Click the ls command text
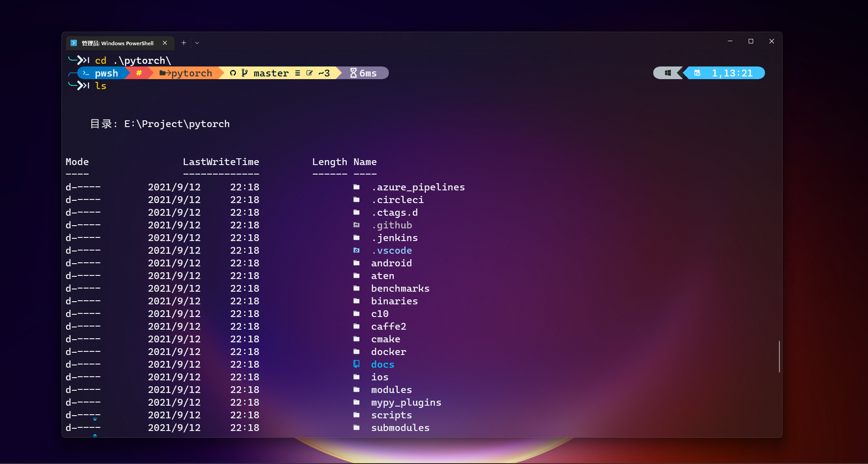 click(x=101, y=86)
